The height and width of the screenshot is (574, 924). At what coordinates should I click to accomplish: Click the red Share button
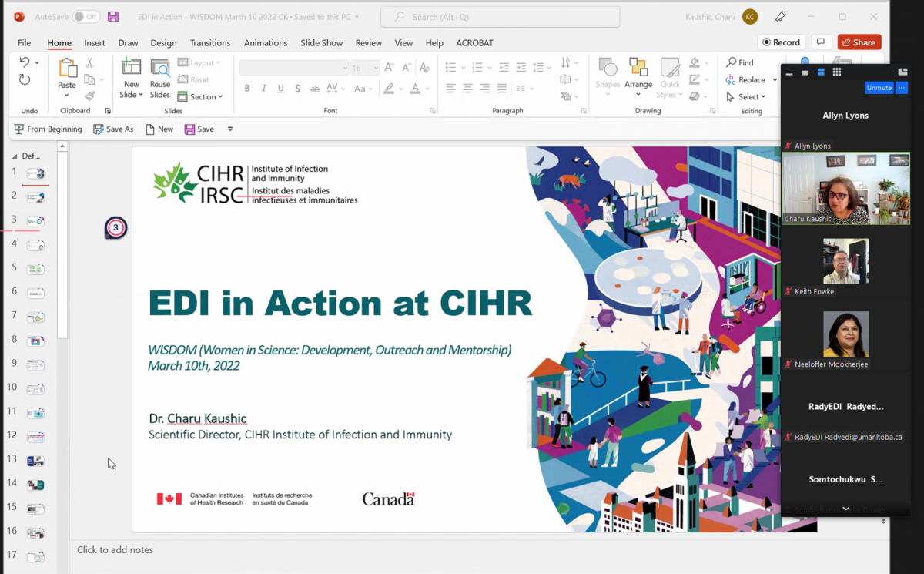click(x=859, y=42)
